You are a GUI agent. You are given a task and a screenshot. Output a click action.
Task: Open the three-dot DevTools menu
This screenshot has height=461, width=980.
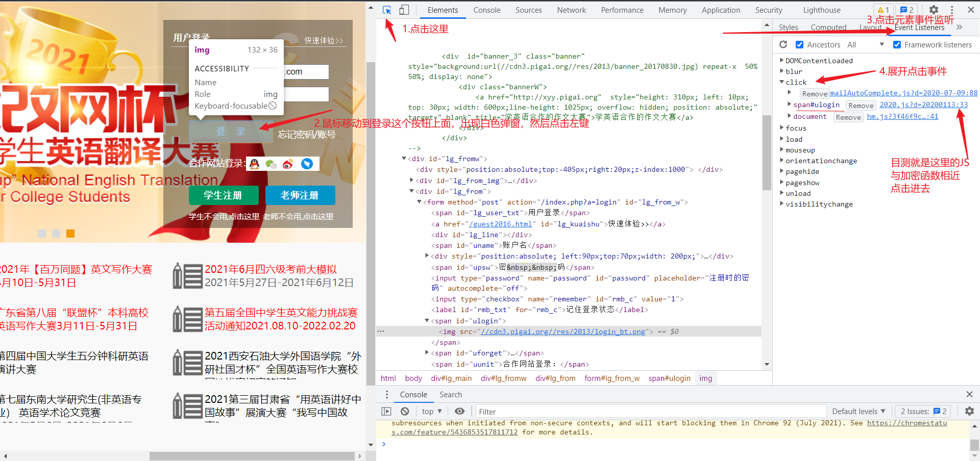tap(951, 10)
